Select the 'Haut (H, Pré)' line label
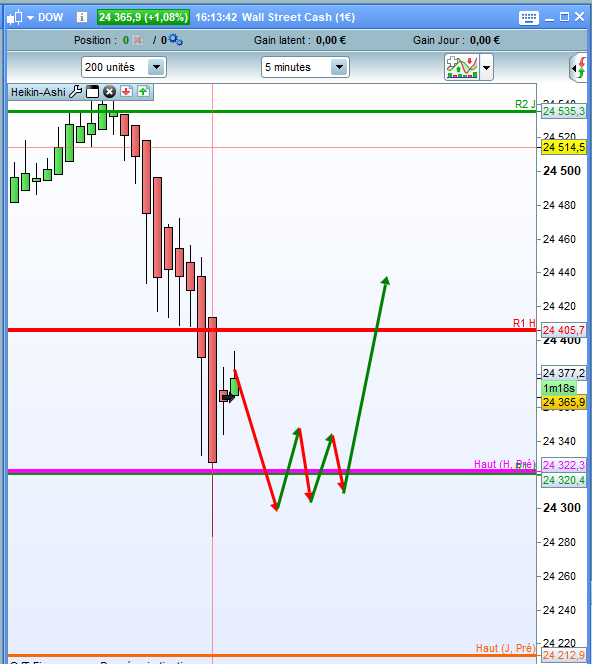 (x=504, y=464)
